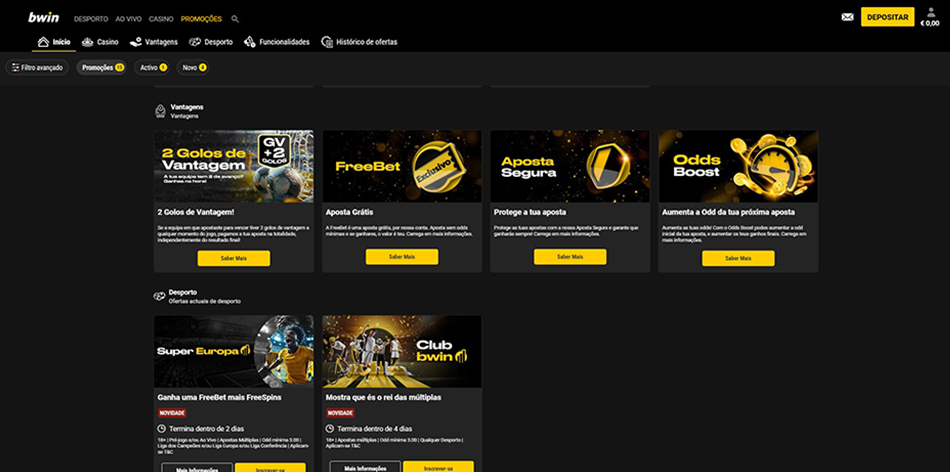Open the Odds Boost banner
Image resolution: width=950 pixels, height=472 pixels.
click(x=738, y=166)
